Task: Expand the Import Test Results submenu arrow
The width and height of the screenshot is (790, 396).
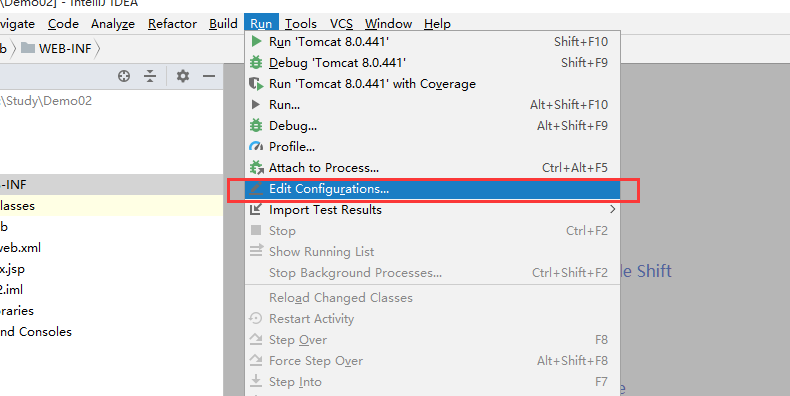Action: pyautogui.click(x=612, y=209)
